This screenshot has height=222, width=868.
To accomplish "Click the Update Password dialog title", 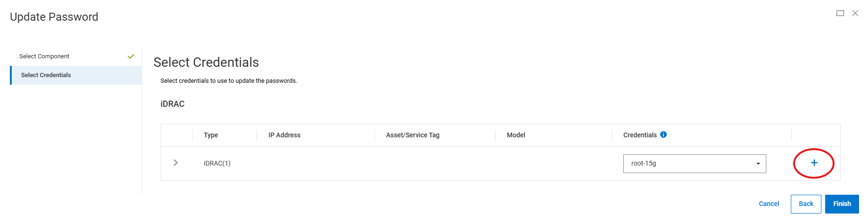I will tap(54, 17).
